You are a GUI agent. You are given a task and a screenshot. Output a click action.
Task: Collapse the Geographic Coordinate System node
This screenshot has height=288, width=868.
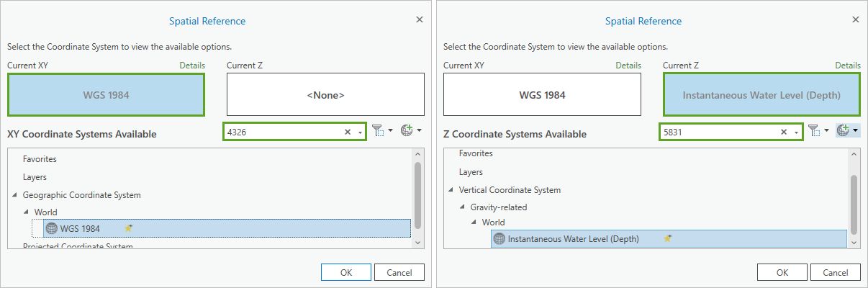click(x=15, y=195)
